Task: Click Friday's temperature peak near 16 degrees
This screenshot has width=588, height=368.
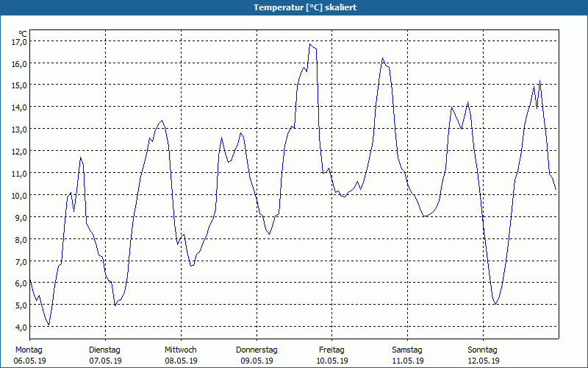Action: (x=382, y=58)
